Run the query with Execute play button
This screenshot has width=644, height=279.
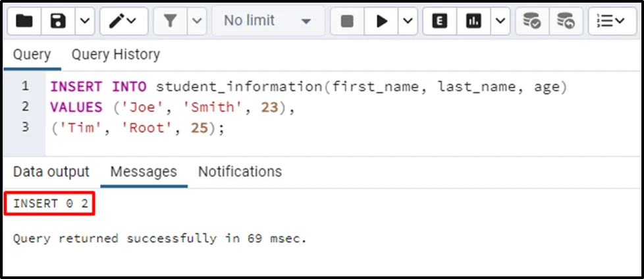click(381, 22)
